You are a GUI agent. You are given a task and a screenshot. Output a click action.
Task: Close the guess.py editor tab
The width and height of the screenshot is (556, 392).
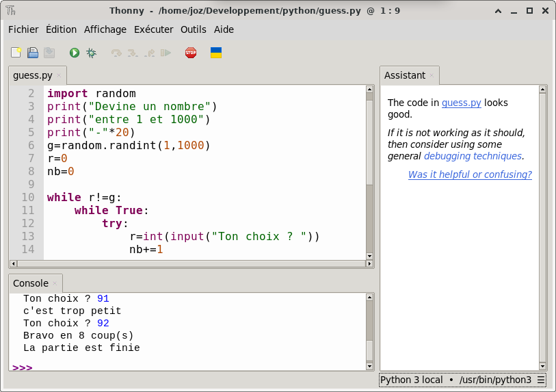pos(59,76)
